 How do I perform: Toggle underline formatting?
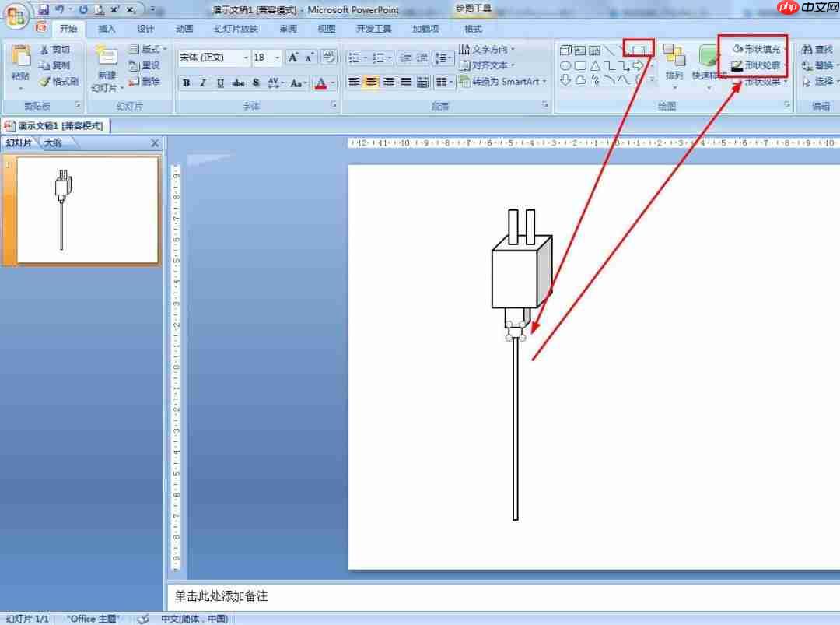(x=220, y=82)
